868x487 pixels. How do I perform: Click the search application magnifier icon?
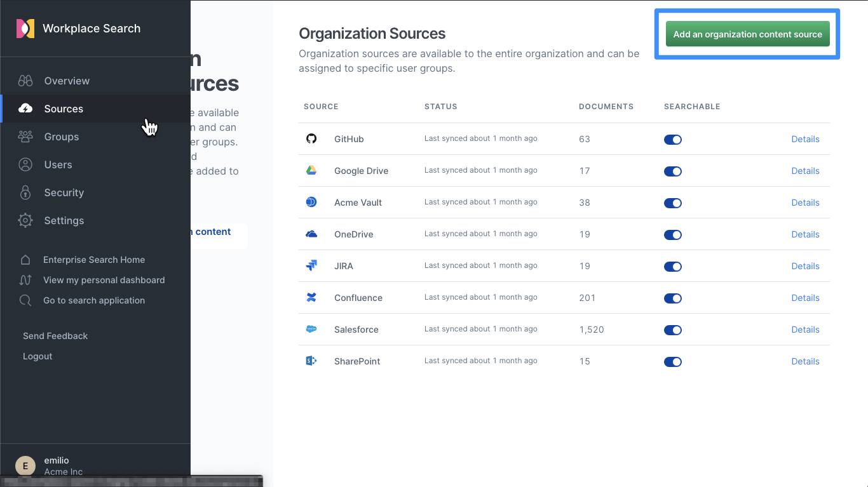[25, 300]
